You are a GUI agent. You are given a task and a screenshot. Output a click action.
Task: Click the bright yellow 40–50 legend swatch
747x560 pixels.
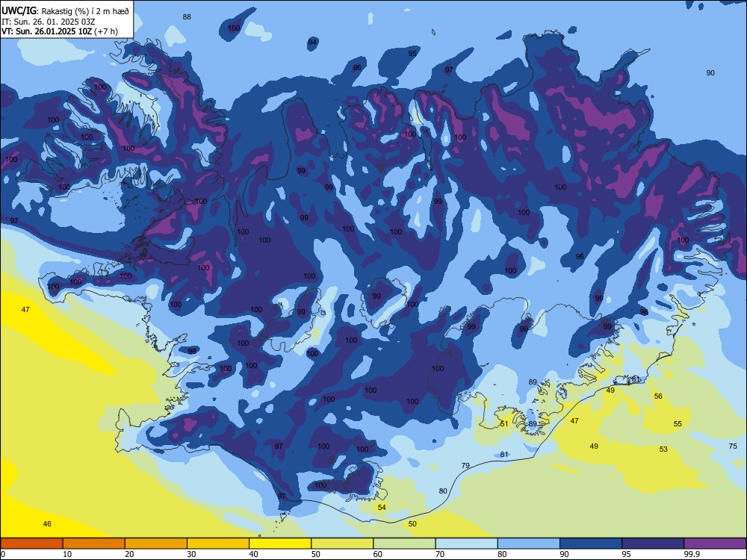(x=280, y=544)
